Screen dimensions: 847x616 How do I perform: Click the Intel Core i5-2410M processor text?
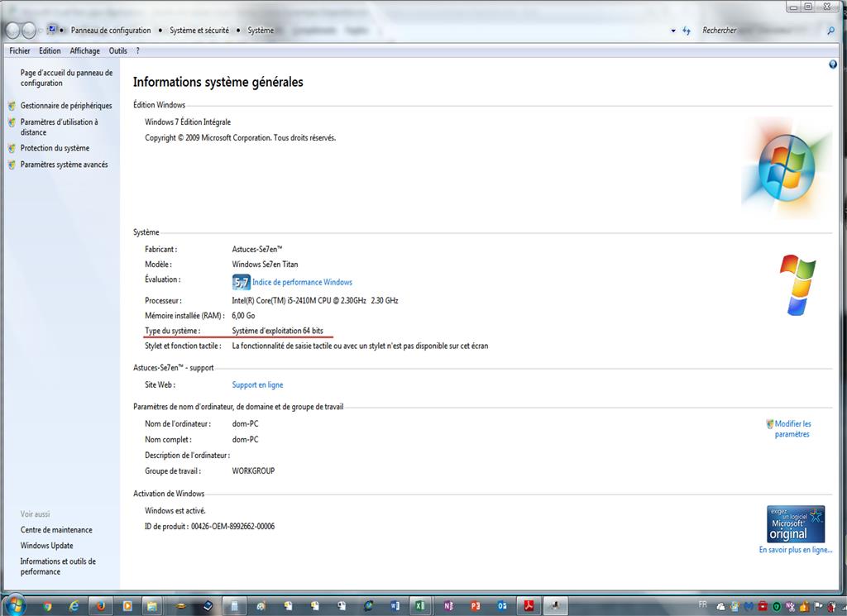pos(315,300)
